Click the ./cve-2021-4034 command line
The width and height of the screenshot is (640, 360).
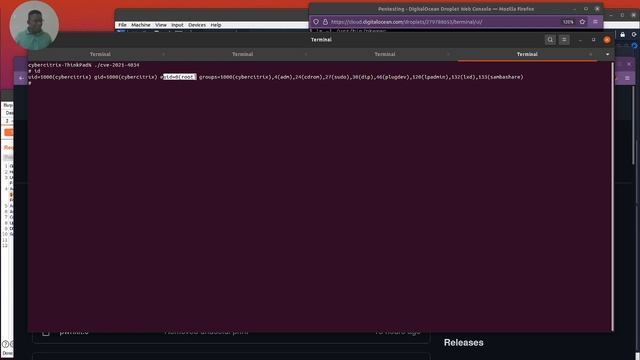pyautogui.click(x=84, y=65)
